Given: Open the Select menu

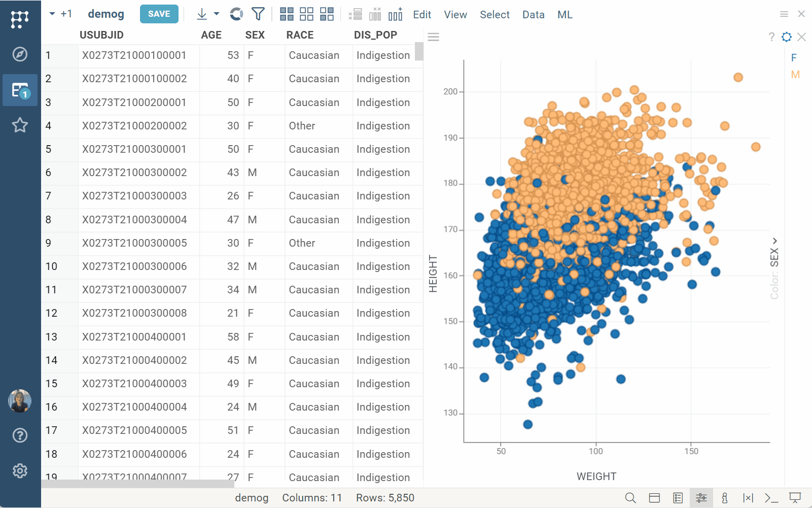Looking at the screenshot, I should point(495,15).
